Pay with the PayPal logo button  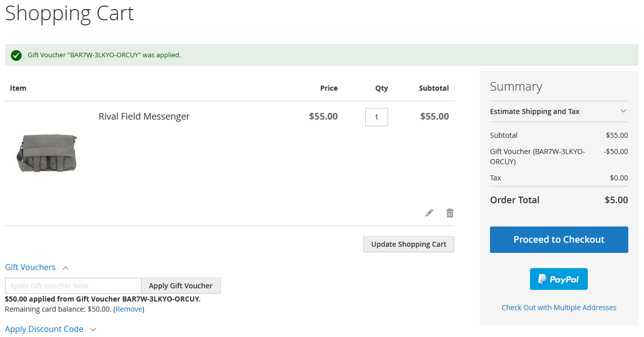point(558,279)
